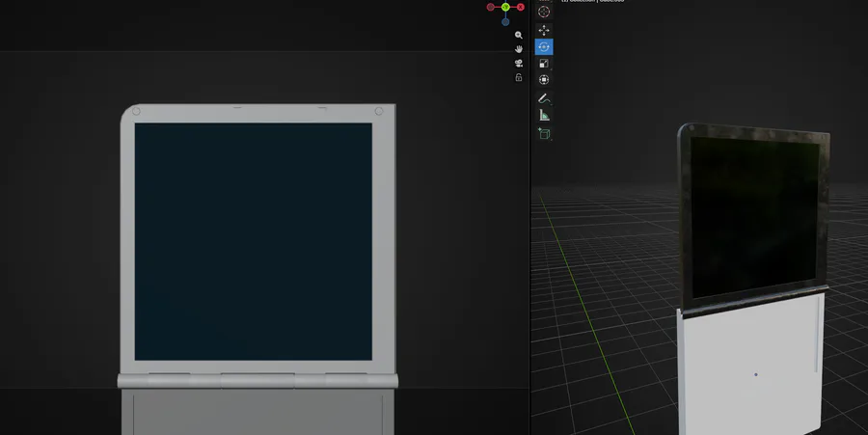This screenshot has height=435, width=868.
Task: Select the Annotate pencil tool
Action: (544, 98)
